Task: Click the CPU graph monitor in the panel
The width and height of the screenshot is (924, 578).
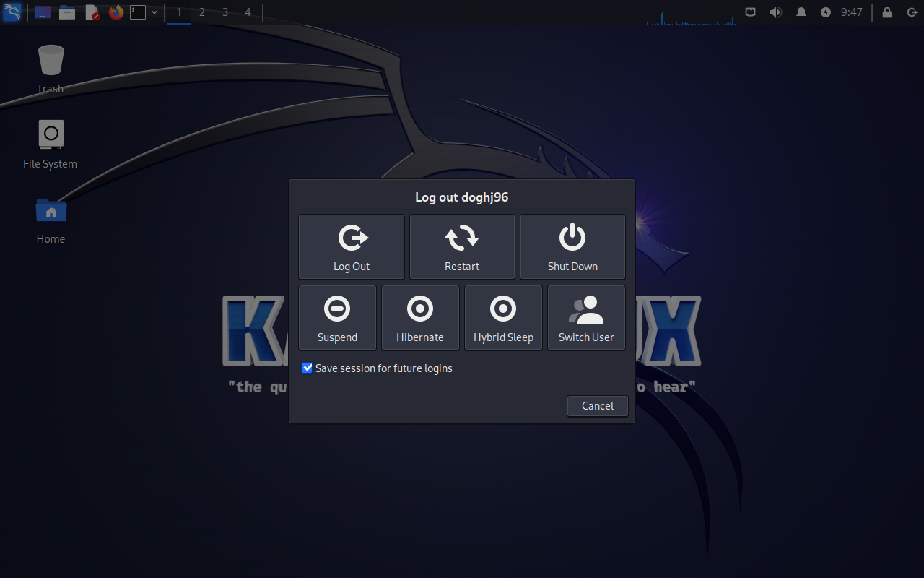Action: point(691,12)
